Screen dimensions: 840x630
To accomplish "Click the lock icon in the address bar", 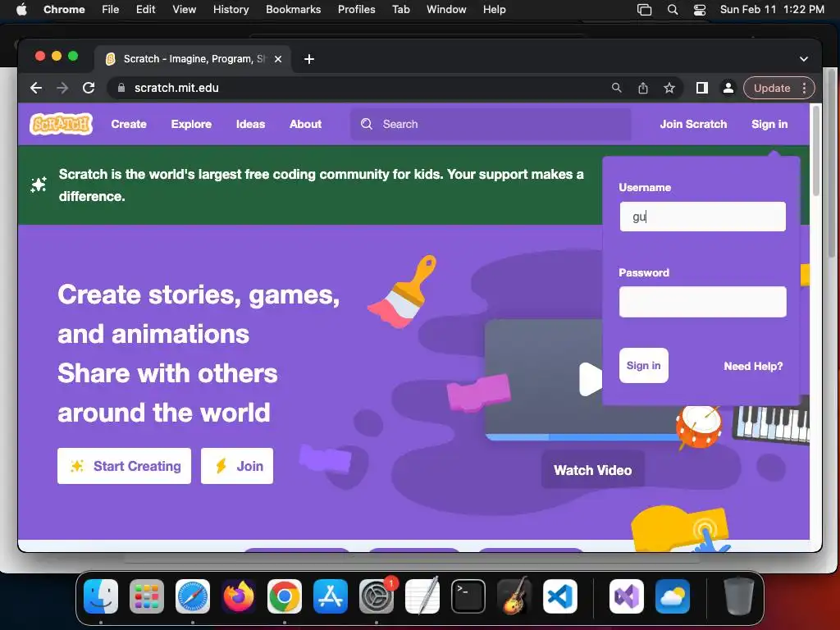I will [x=121, y=88].
